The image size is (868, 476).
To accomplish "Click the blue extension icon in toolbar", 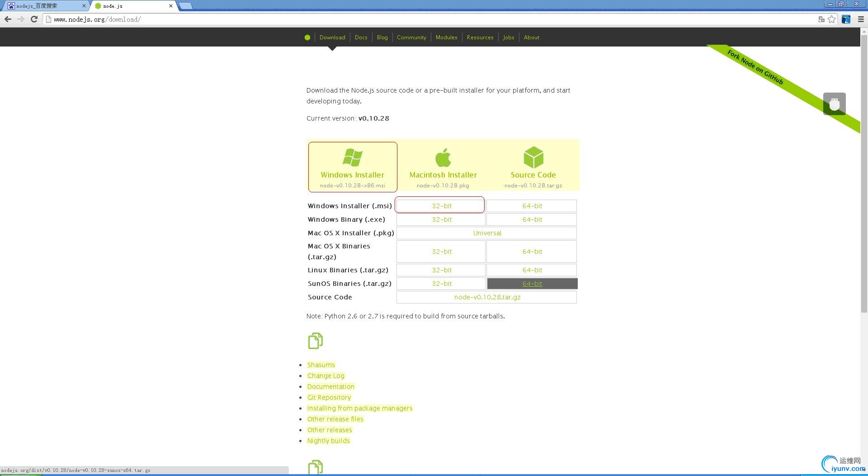I will [846, 19].
